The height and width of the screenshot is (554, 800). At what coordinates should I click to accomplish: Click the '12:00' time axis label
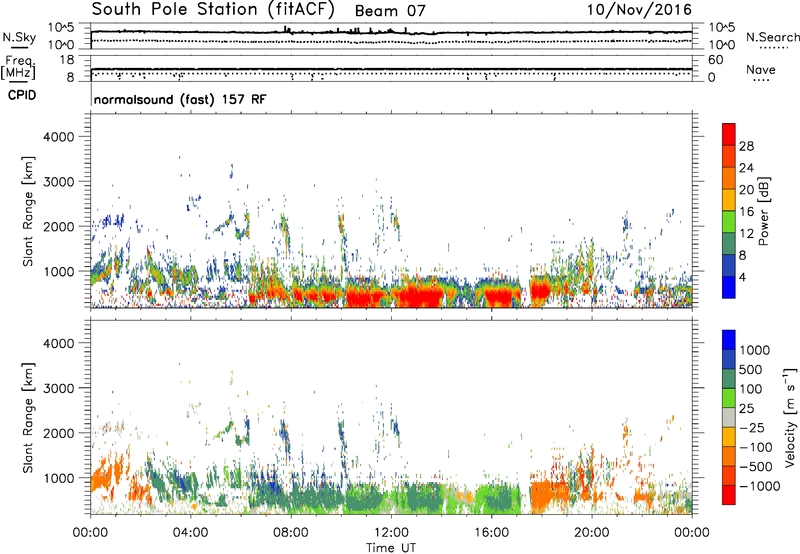(x=391, y=533)
